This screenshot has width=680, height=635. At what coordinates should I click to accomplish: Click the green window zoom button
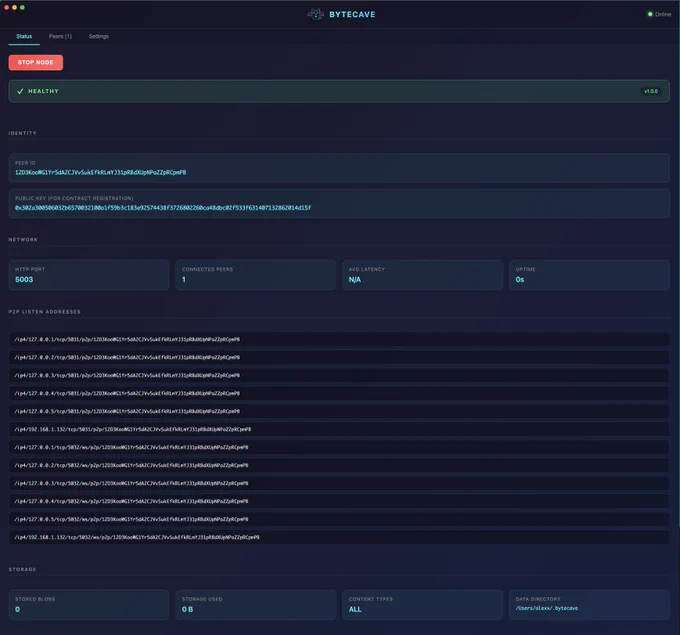pyautogui.click(x=22, y=7)
